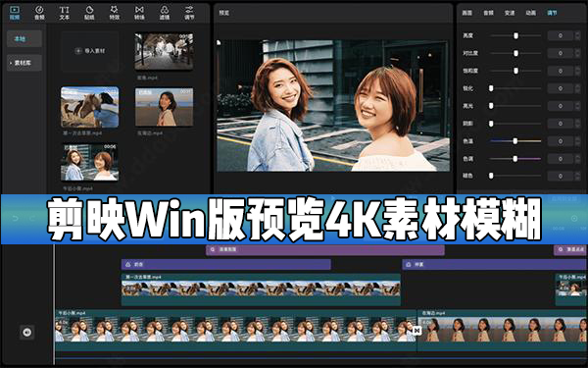Click the 色调 value stepper arrows
588x368 pixels.
(x=577, y=158)
